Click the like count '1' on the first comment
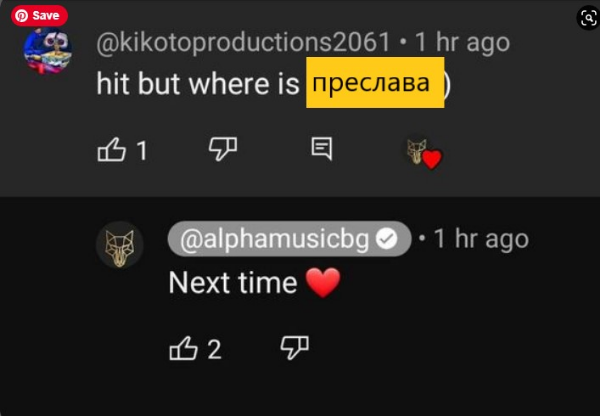 142,150
